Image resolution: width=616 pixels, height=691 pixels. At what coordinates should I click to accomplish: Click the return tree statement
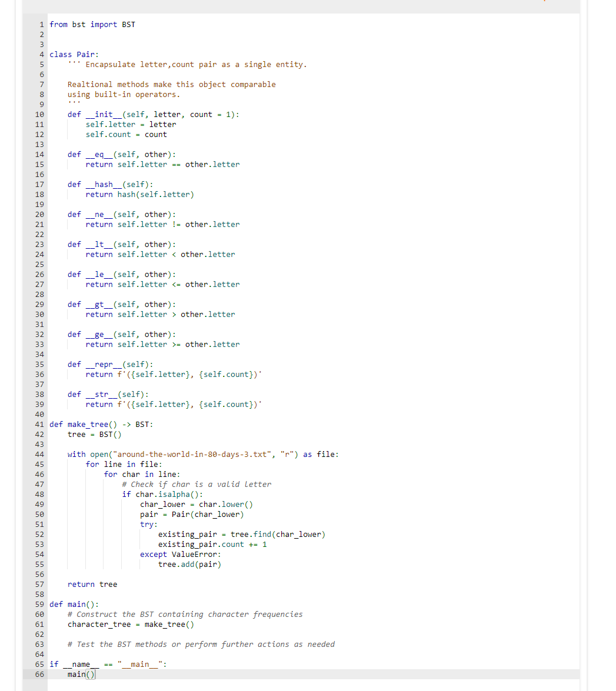92,584
